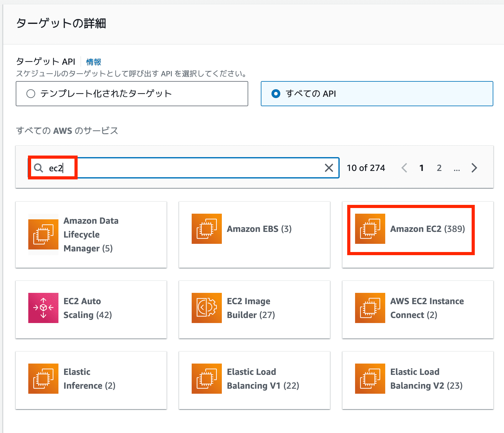Click the Amazon EC2 service icon
The height and width of the screenshot is (433, 504).
tap(370, 229)
